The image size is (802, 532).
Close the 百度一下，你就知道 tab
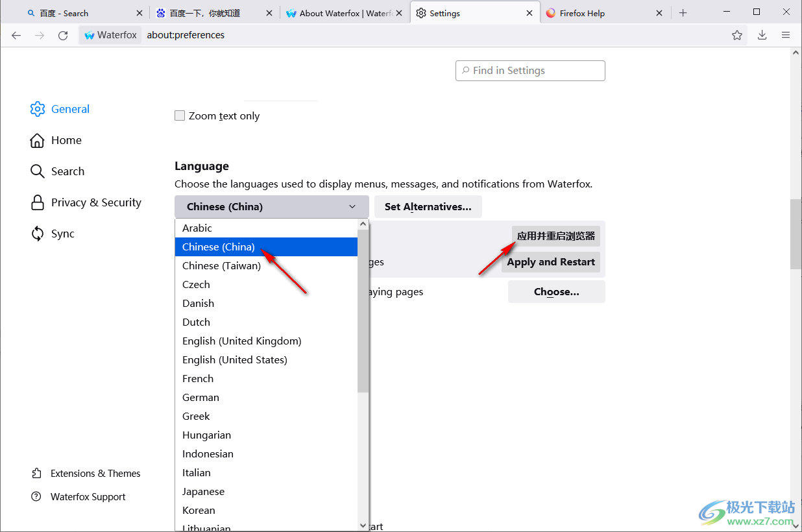point(269,13)
